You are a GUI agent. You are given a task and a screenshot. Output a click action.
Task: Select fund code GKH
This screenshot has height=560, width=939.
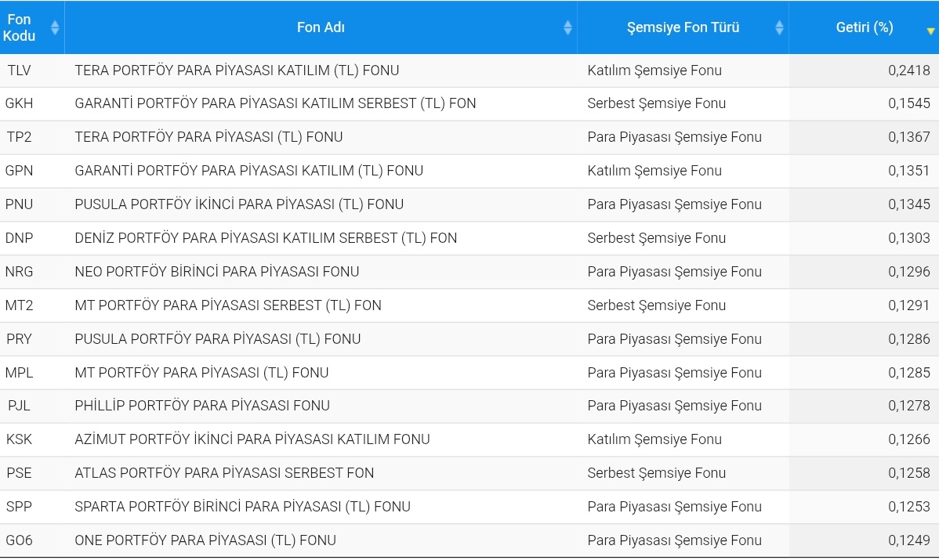pos(19,103)
